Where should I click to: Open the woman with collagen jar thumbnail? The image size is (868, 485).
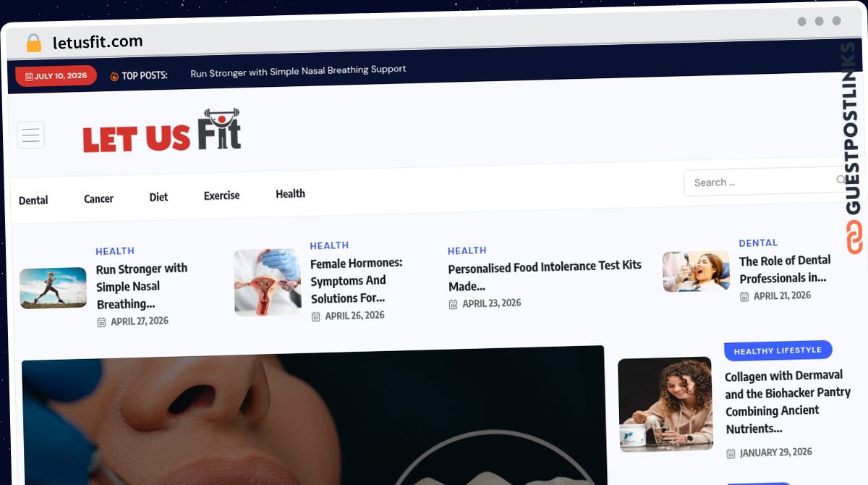665,404
